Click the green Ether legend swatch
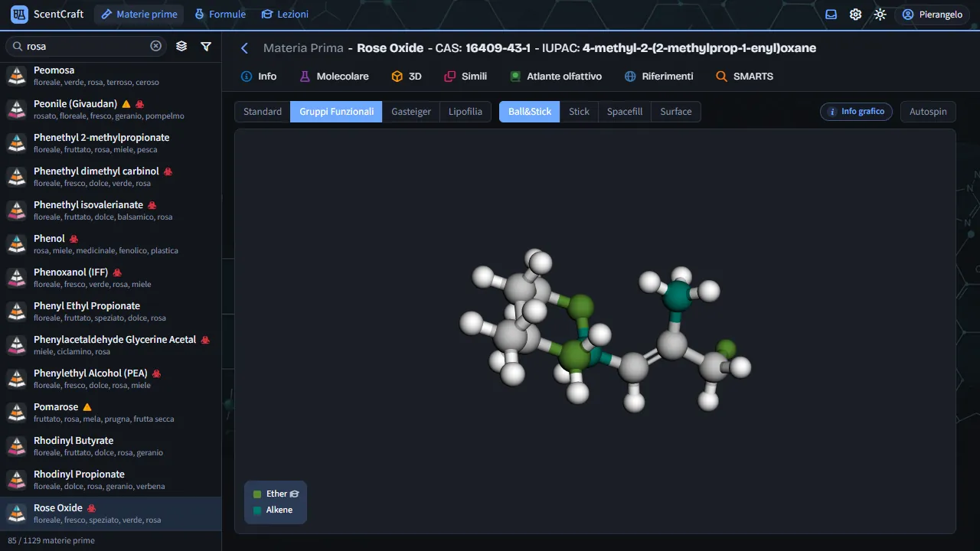Viewport: 980px width, 551px height. click(x=257, y=494)
